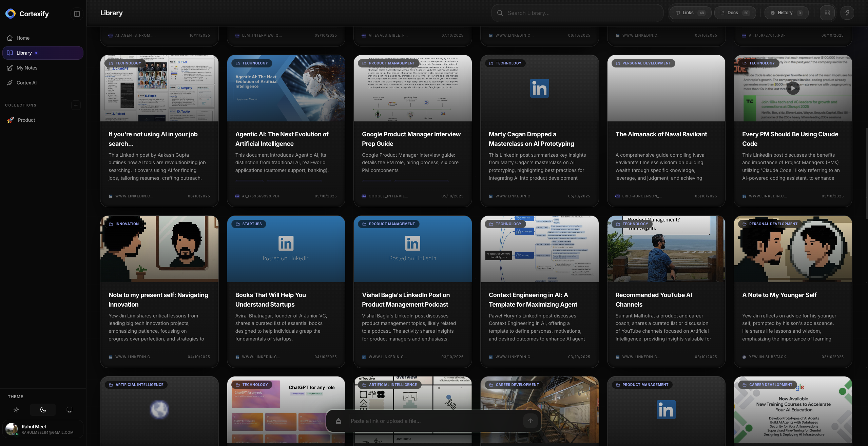This screenshot has width=868, height=446.
Task: Open 'If you're not using AI' card thumbnail
Action: point(159,88)
